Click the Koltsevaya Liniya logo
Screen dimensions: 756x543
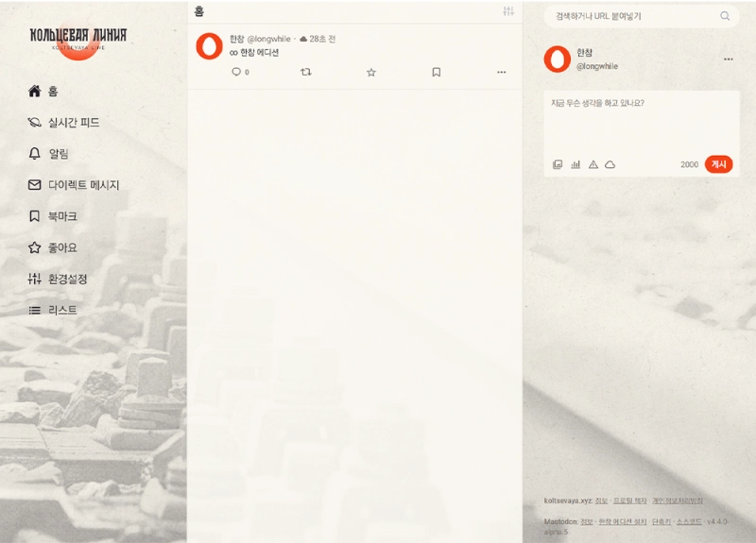(78, 38)
